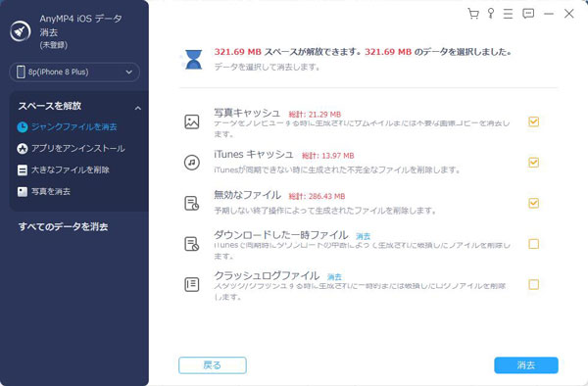This screenshot has width=588, height=386.
Task: Uncheck the 写真キャッシュ checkbox
Action: coord(534,121)
